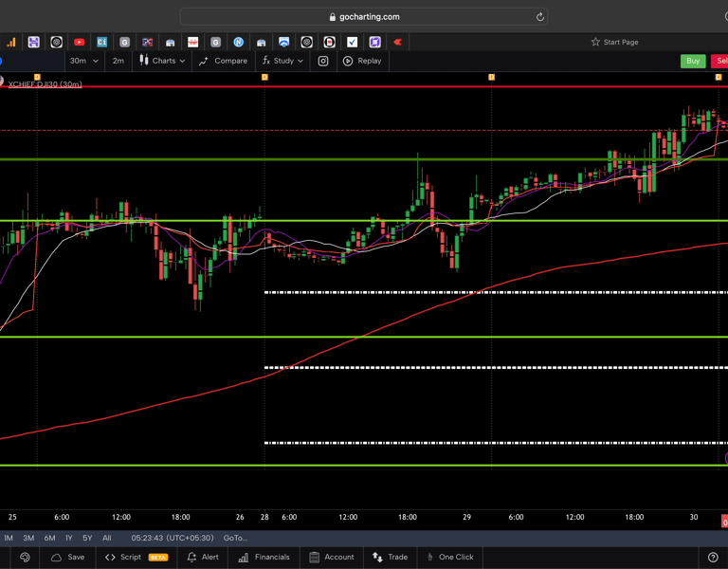Click the '28' date label on time axis
The width and height of the screenshot is (728, 569).
(264, 517)
